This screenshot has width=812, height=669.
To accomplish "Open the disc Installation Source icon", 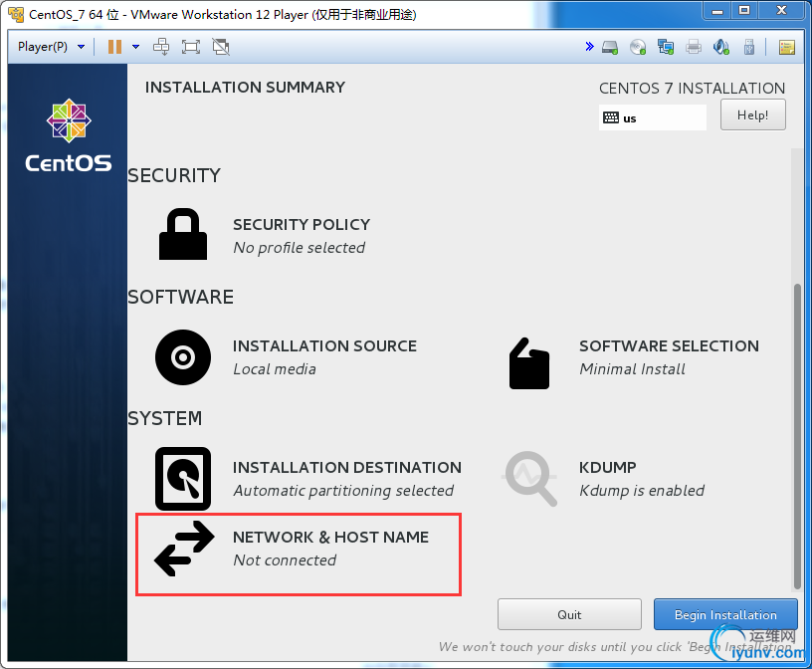I will click(x=183, y=357).
